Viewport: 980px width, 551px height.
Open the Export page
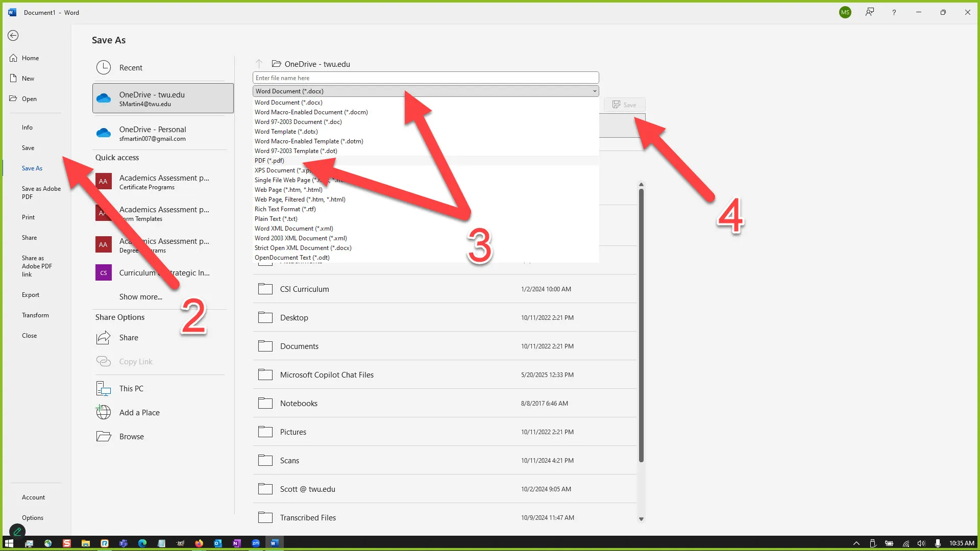pyautogui.click(x=31, y=295)
